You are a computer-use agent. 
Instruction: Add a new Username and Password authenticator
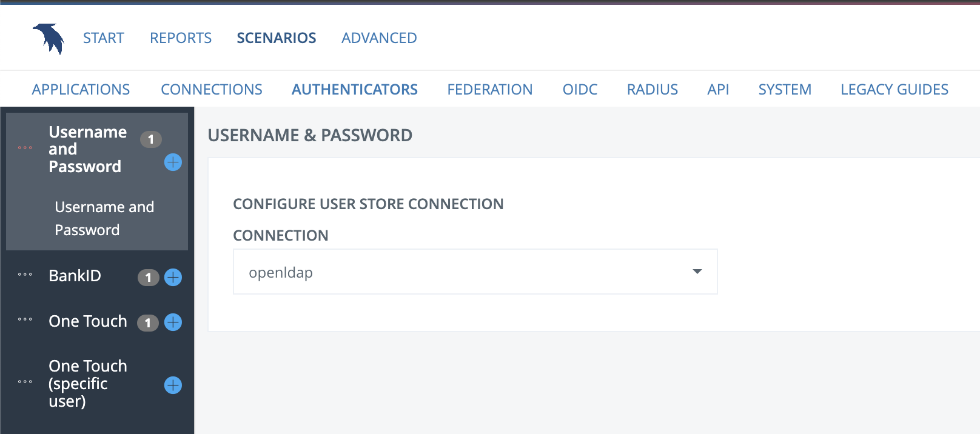tap(173, 162)
